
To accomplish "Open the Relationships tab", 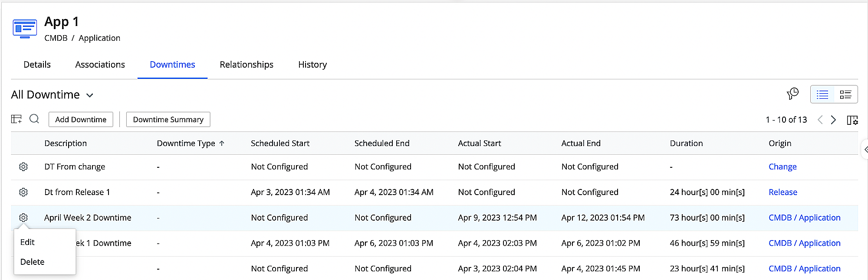I will click(247, 65).
